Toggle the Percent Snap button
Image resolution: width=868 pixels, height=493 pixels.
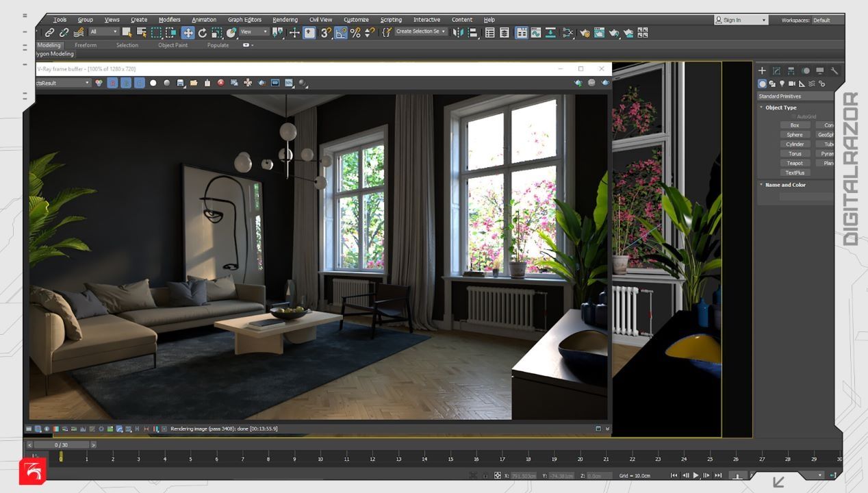tap(355, 33)
